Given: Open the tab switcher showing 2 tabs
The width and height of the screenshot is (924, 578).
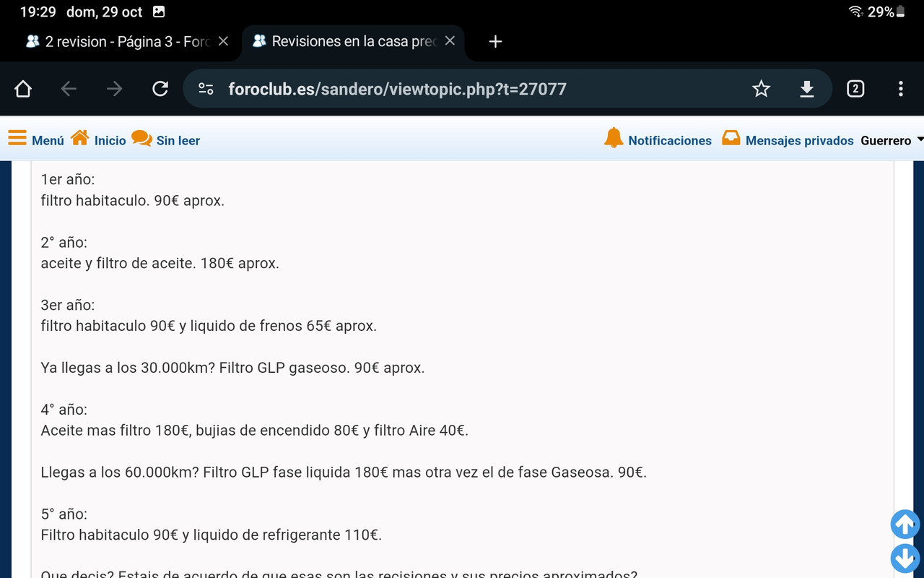Looking at the screenshot, I should (x=855, y=88).
